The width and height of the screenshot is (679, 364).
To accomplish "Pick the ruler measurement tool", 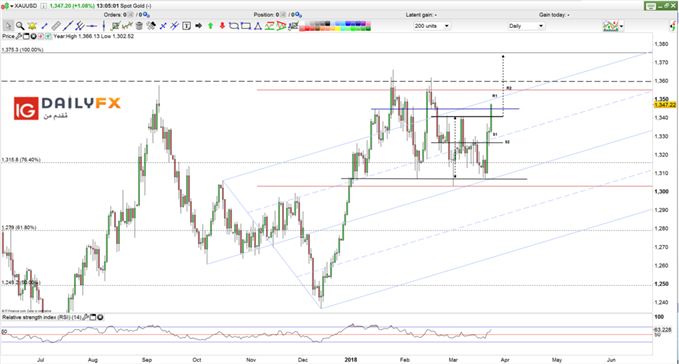I will click(x=56, y=26).
